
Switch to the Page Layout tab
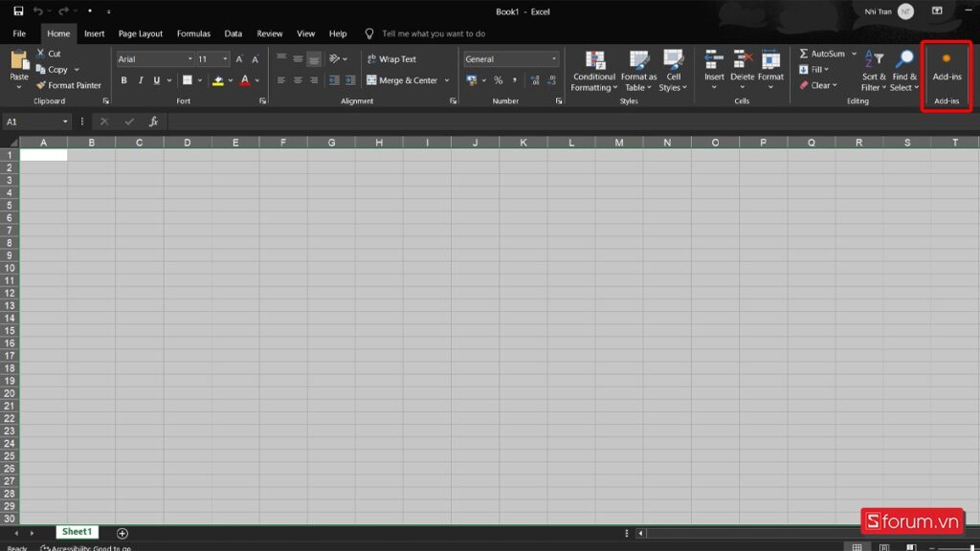tap(141, 33)
